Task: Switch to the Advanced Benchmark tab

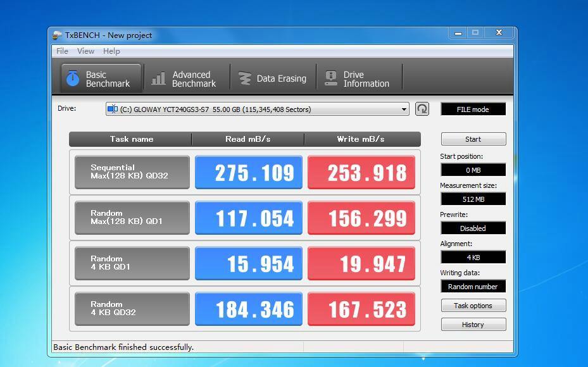Action: 187,78
